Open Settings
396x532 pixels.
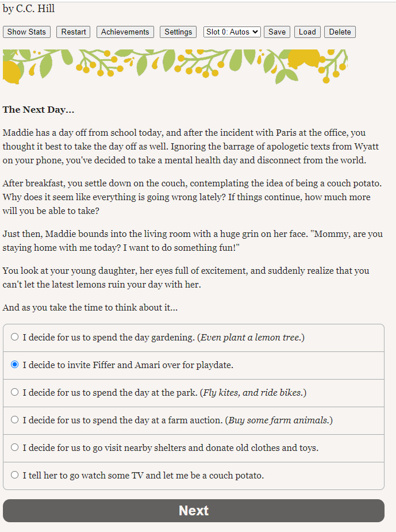pos(178,32)
